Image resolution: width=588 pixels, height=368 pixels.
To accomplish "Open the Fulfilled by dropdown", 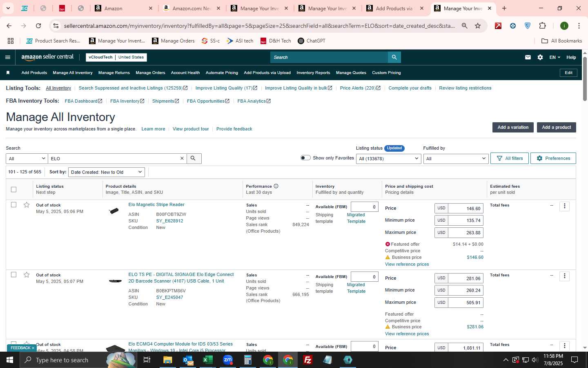I will [x=456, y=158].
